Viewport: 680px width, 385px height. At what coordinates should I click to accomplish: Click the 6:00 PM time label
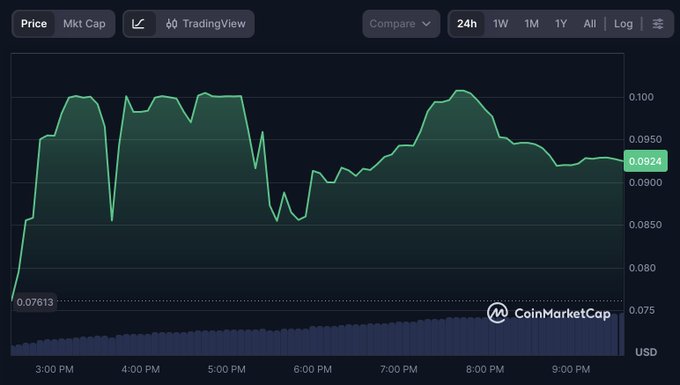(313, 369)
